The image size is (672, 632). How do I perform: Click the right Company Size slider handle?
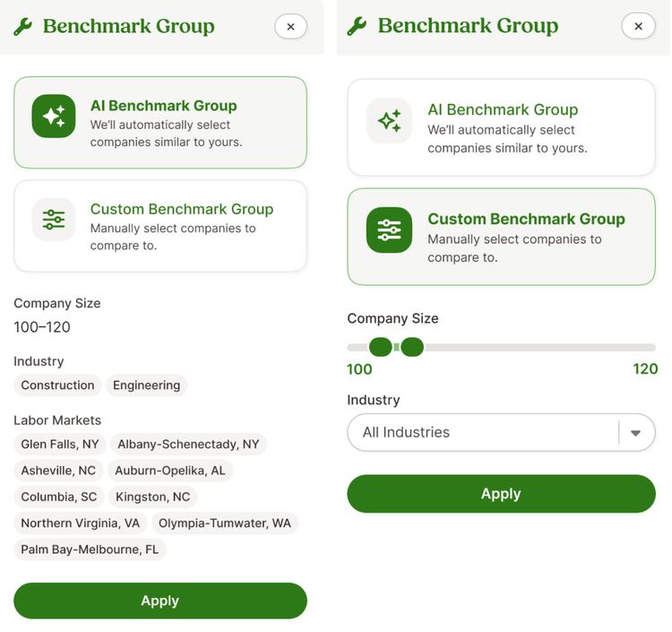412,347
